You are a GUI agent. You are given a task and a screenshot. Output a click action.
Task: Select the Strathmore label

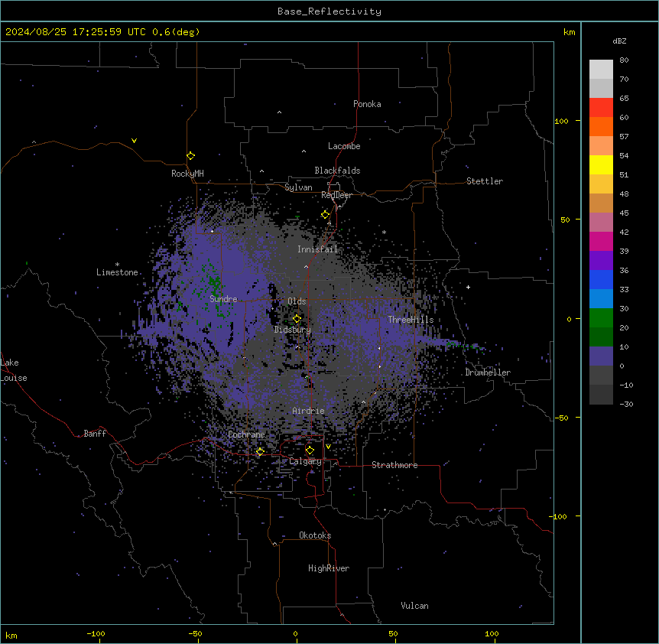point(394,465)
